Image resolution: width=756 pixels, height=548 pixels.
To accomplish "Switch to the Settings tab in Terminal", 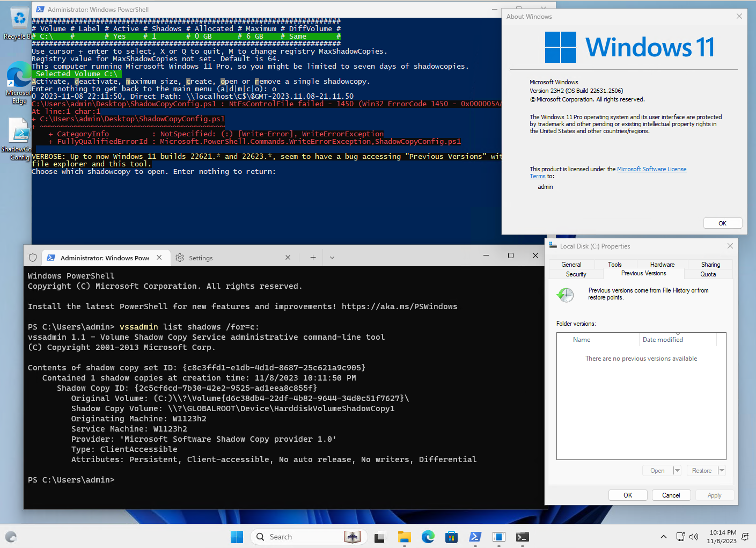I will pyautogui.click(x=234, y=258).
